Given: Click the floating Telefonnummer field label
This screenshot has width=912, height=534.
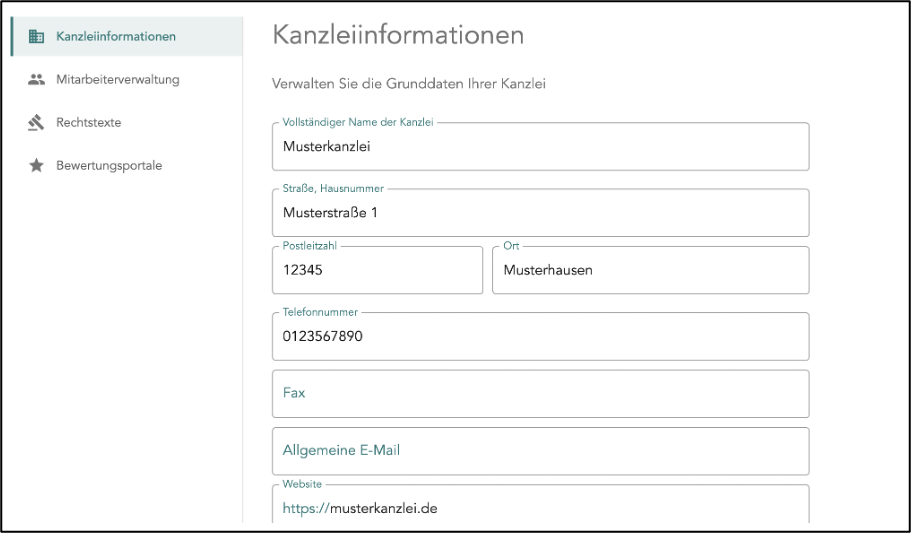Looking at the screenshot, I should click(x=320, y=312).
